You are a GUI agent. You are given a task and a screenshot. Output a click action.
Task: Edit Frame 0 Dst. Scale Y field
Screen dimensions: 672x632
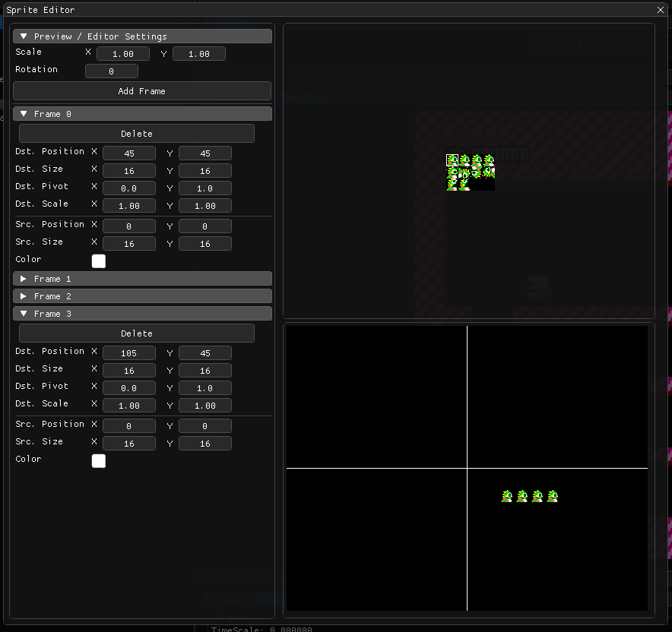point(204,206)
